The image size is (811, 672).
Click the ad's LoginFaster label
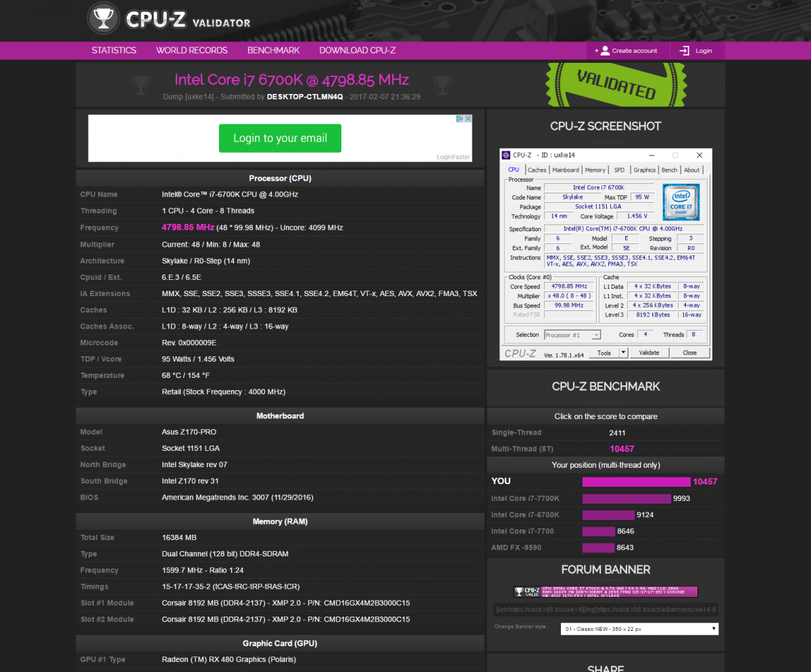click(453, 157)
